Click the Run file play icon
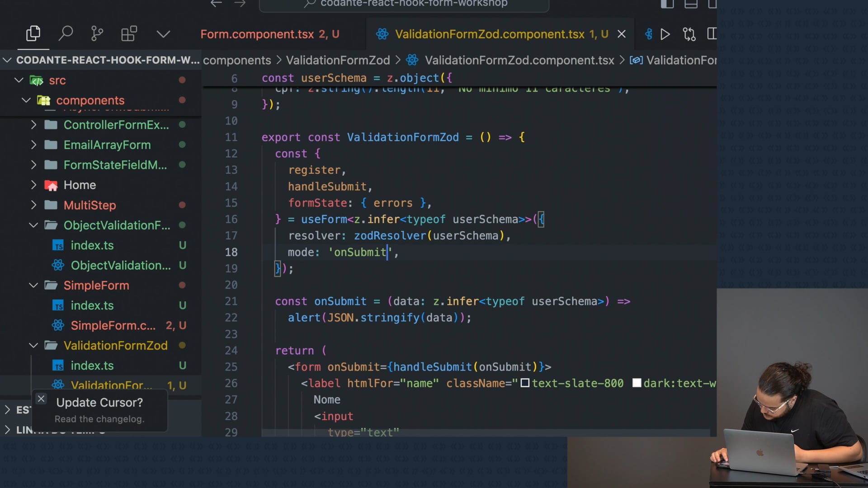 point(665,34)
